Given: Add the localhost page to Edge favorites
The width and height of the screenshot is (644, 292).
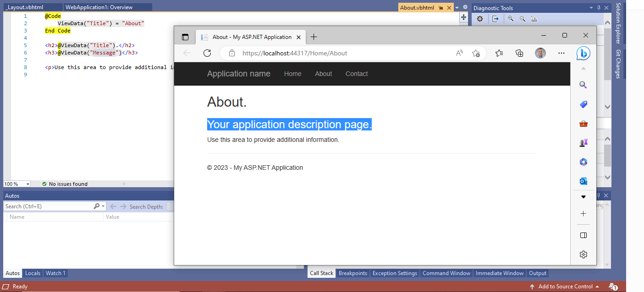Looking at the screenshot, I should point(476,53).
